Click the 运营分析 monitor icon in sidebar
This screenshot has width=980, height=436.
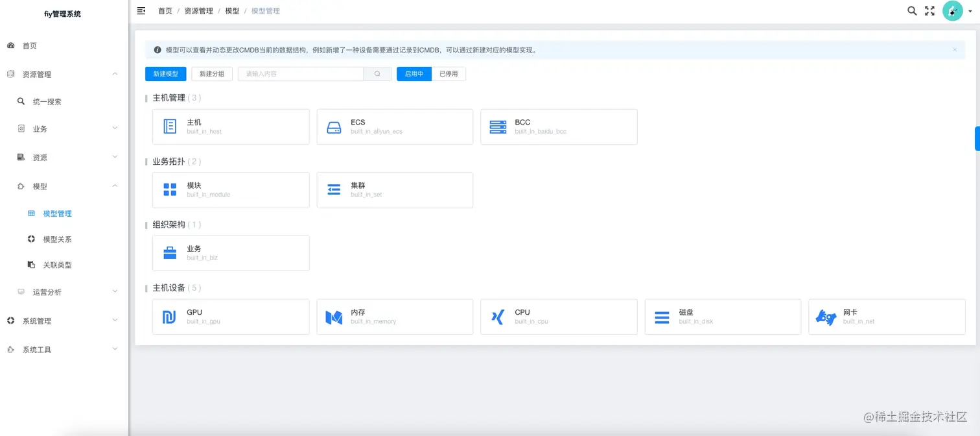pos(21,292)
